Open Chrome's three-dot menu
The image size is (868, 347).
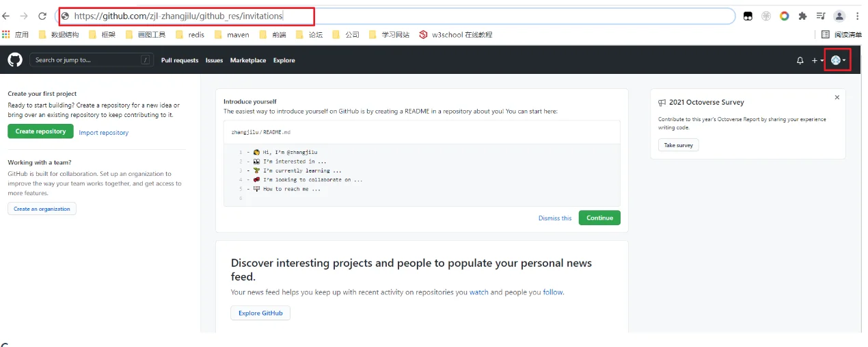pyautogui.click(x=857, y=16)
